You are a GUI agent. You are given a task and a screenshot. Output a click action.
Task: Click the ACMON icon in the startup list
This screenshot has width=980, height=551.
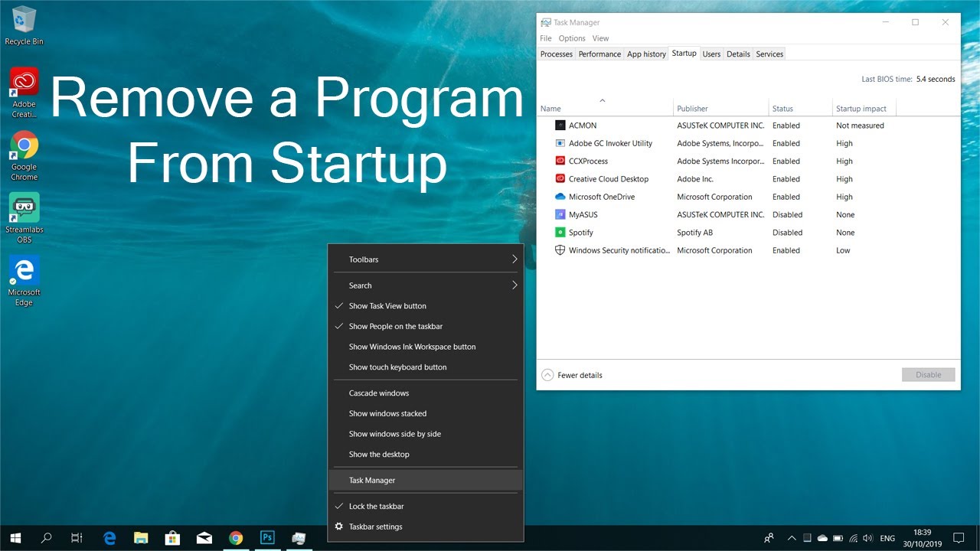pyautogui.click(x=560, y=126)
